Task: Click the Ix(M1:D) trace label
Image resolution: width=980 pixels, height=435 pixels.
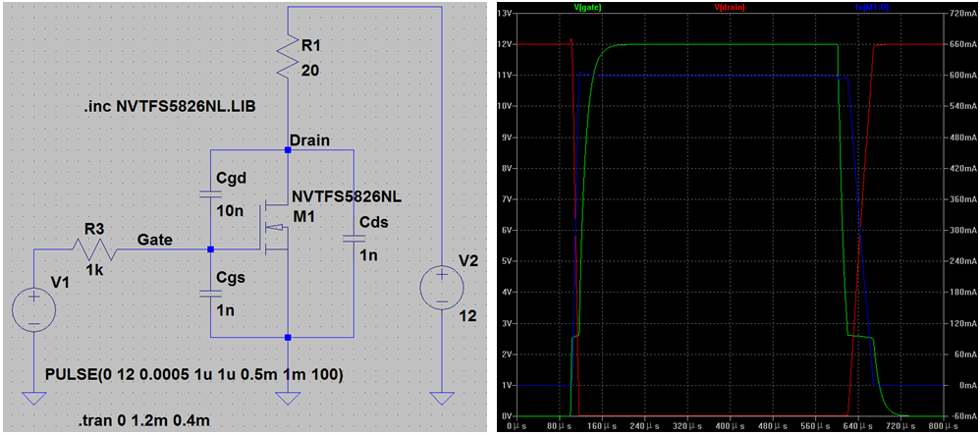Action: click(871, 8)
